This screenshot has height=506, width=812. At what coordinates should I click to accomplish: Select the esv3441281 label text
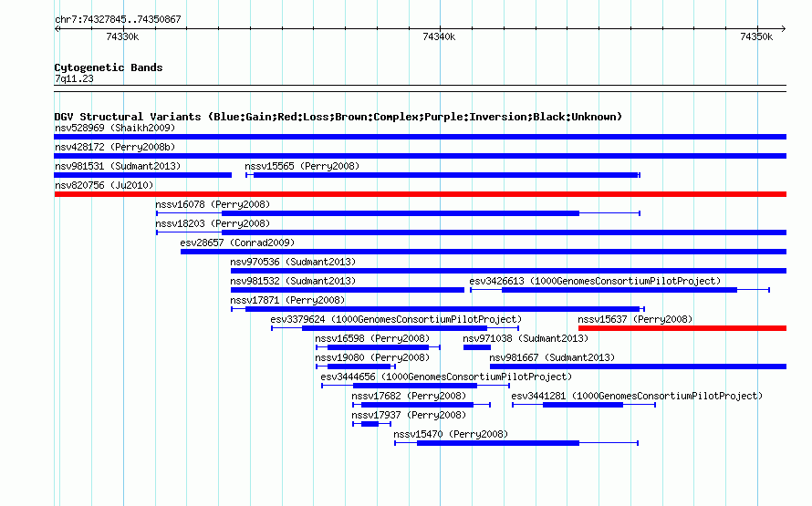[637, 396]
